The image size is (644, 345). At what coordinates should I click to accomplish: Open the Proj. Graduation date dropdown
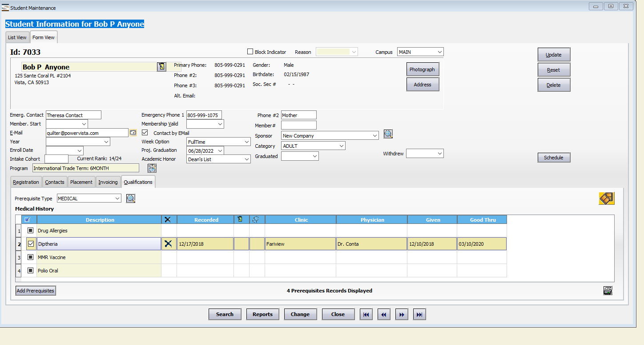[x=220, y=150]
